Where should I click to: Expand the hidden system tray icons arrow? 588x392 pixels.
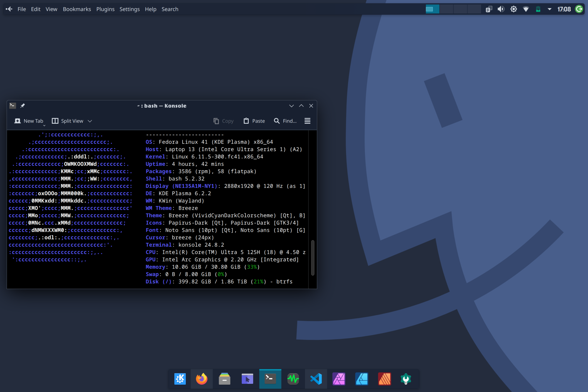click(549, 9)
